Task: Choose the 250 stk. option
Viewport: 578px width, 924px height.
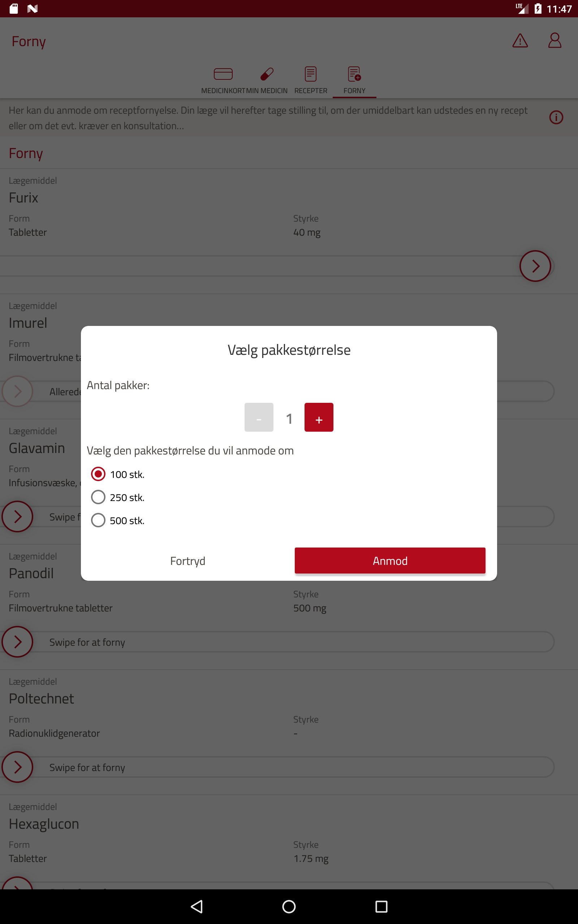Action: tap(118, 497)
